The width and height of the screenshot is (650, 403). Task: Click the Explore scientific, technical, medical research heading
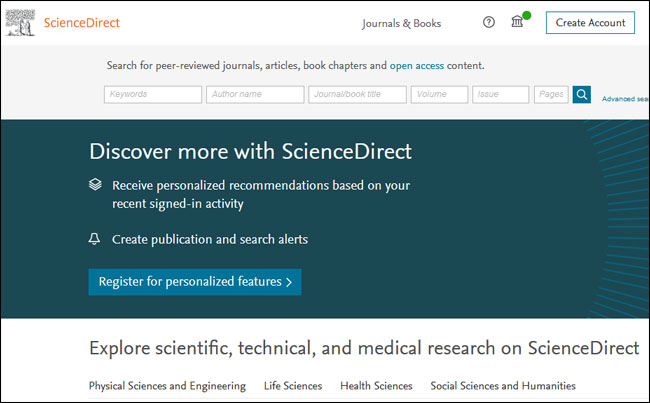click(364, 348)
